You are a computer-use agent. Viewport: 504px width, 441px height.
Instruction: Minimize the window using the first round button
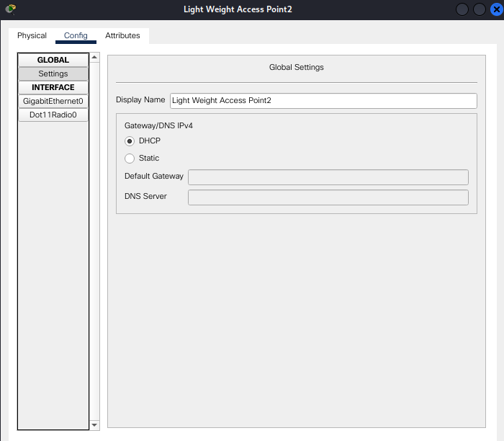click(x=462, y=9)
